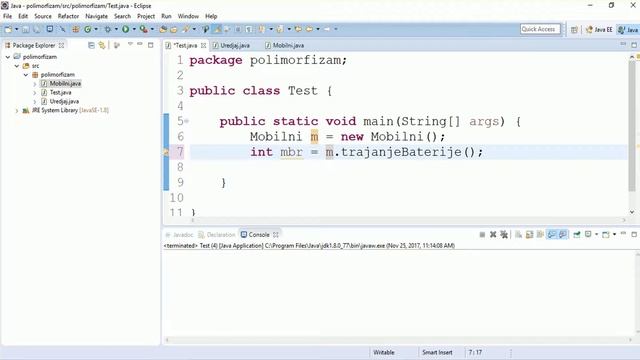
Task: Toggle Word Wrap in Console
Action: [x=540, y=235]
